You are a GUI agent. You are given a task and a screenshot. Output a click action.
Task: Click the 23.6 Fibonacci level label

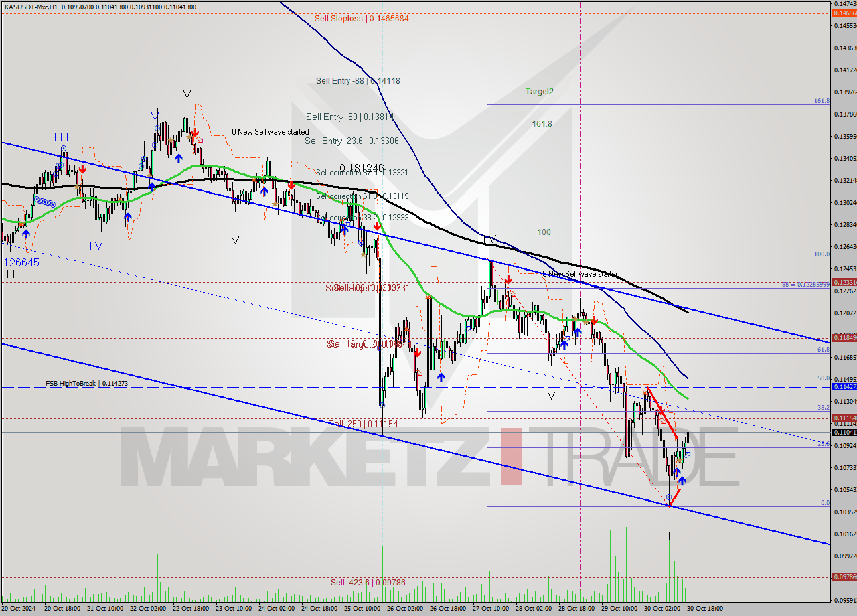[824, 443]
